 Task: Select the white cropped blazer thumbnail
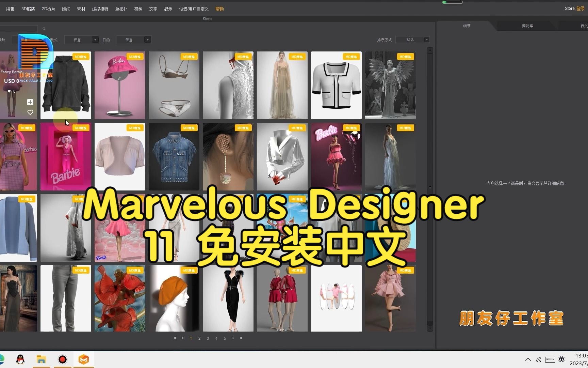point(282,156)
